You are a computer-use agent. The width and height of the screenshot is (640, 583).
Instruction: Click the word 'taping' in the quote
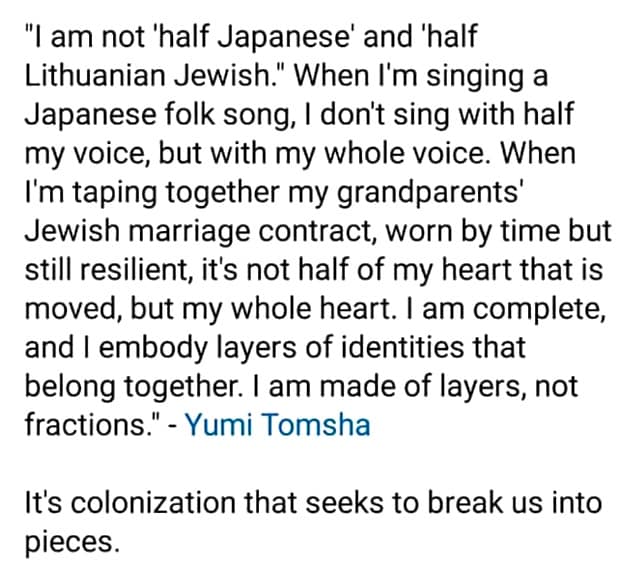(115, 194)
